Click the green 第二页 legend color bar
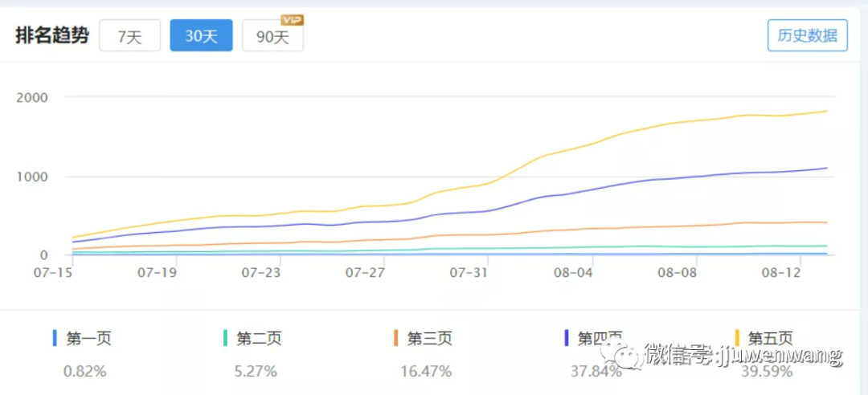 point(225,339)
